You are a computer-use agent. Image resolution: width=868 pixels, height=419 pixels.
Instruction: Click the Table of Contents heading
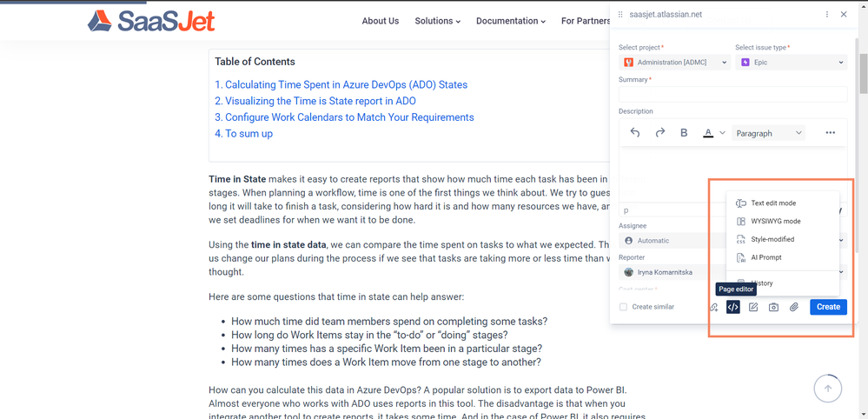(x=255, y=62)
